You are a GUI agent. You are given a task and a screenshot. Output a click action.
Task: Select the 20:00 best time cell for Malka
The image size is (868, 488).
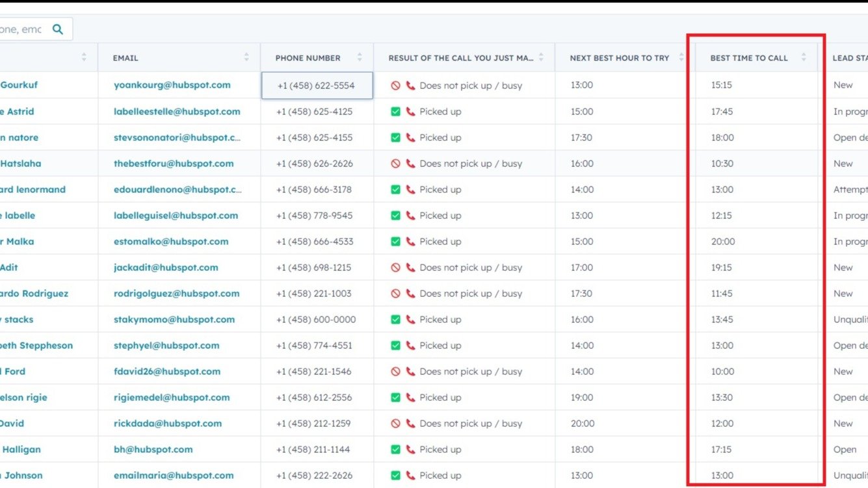(722, 242)
